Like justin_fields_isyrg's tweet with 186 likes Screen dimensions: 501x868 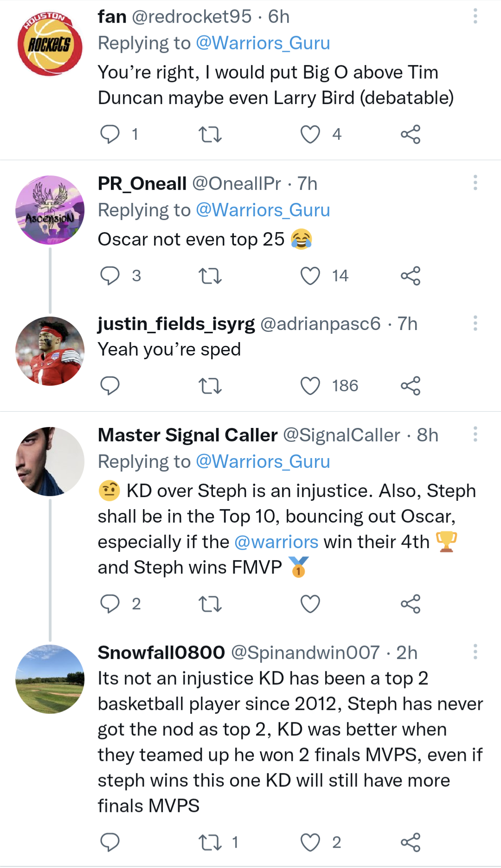(x=310, y=386)
